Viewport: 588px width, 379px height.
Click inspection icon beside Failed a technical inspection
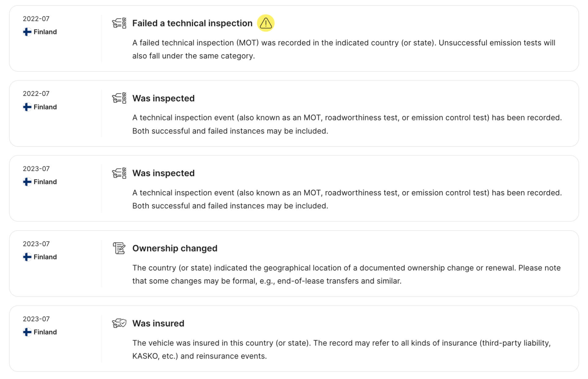[119, 23]
